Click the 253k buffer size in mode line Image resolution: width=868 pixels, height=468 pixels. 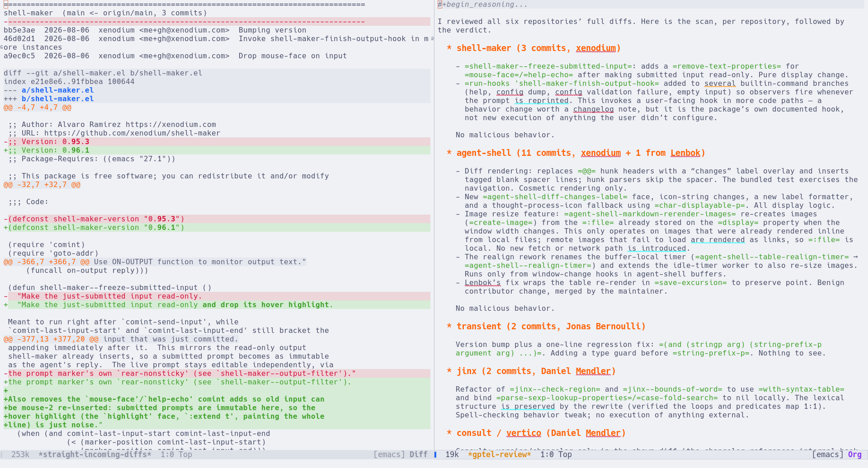[20, 454]
